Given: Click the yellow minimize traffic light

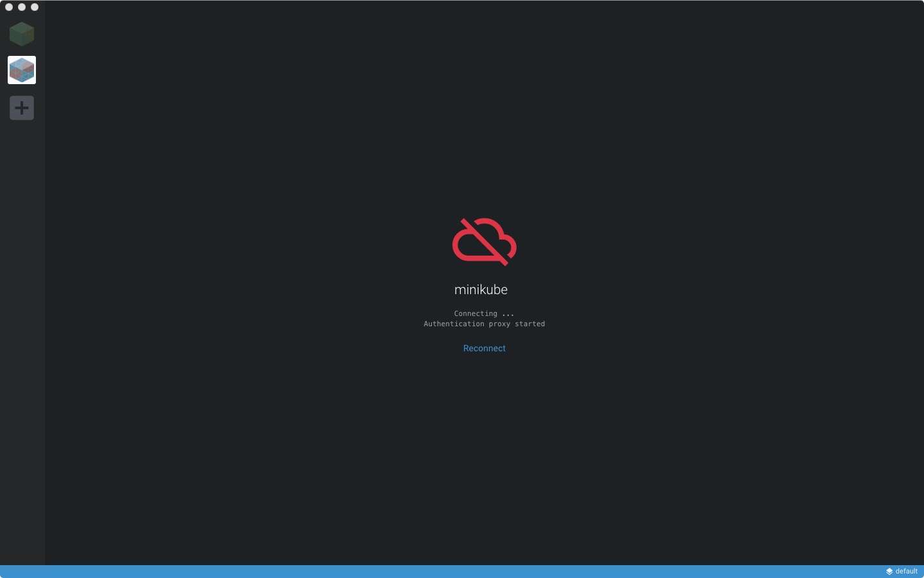Looking at the screenshot, I should coord(21,7).
